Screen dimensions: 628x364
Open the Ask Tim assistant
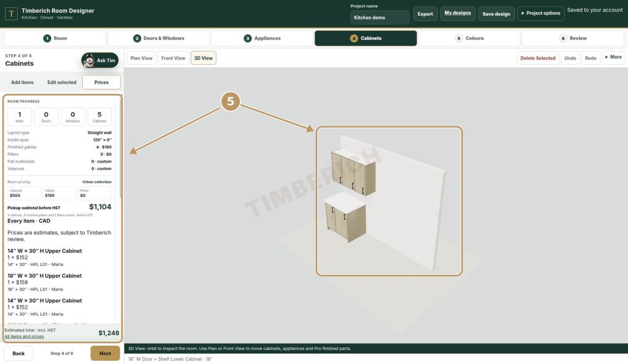tap(100, 61)
